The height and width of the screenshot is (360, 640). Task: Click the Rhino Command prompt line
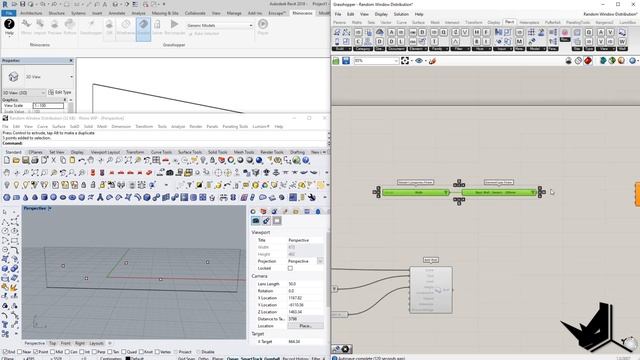164,143
